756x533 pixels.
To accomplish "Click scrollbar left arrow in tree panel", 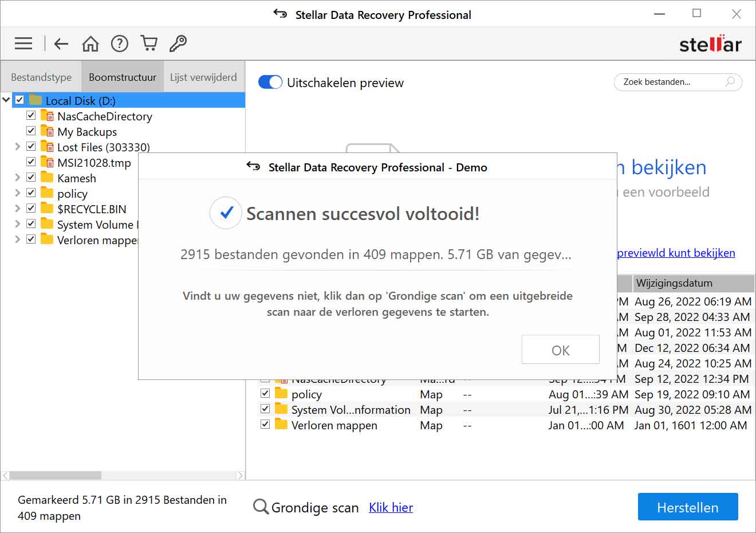I will click(x=5, y=475).
